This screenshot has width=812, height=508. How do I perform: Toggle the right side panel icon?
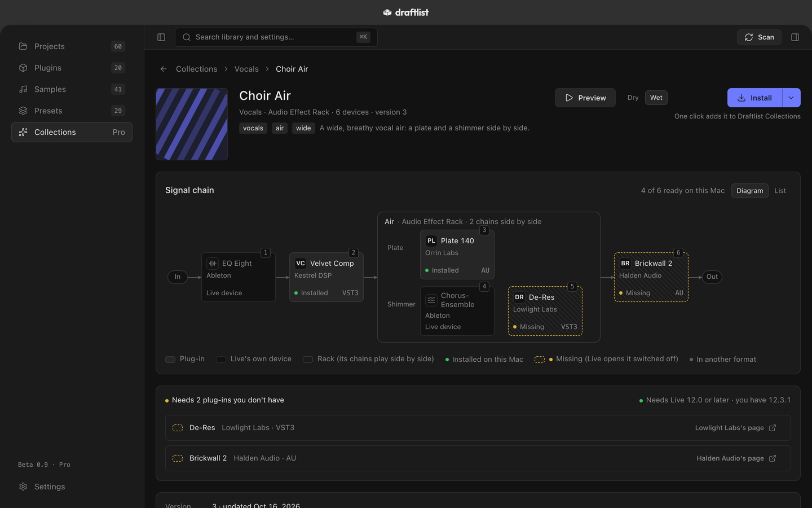pos(795,37)
